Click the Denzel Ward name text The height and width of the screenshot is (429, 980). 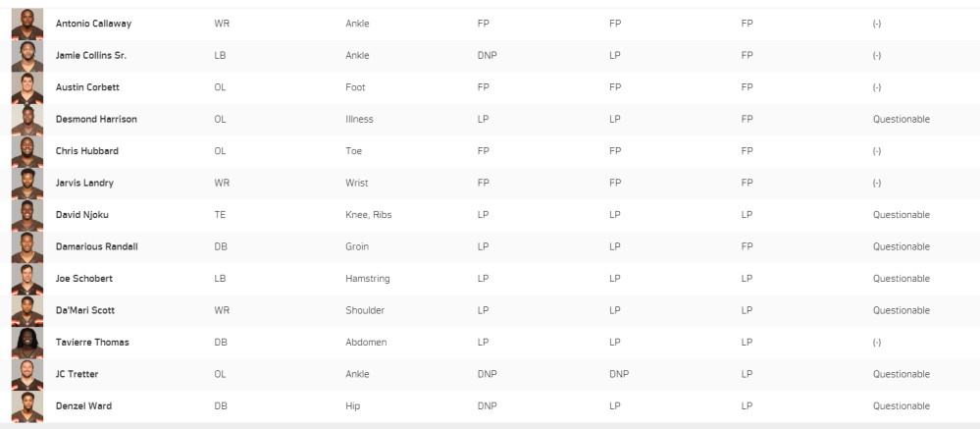[x=83, y=405]
